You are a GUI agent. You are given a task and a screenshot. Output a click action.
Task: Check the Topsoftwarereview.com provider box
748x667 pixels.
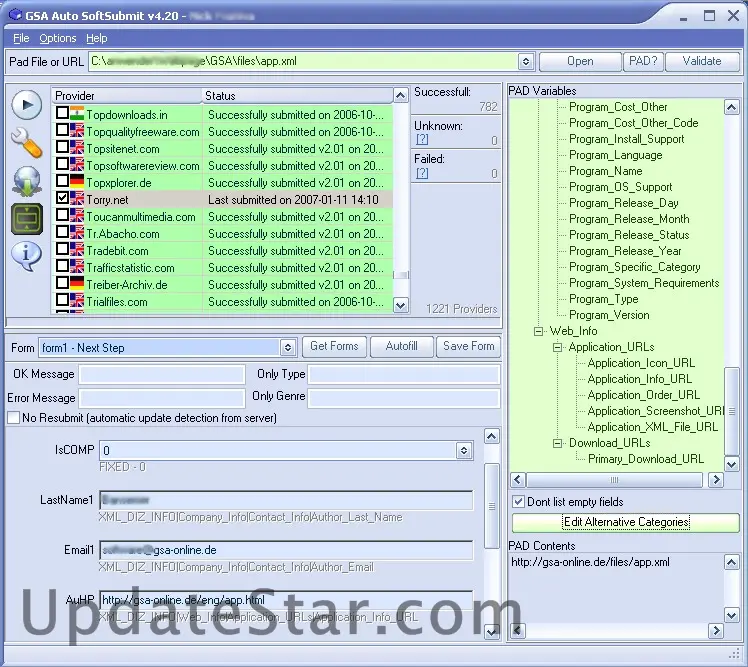62,164
